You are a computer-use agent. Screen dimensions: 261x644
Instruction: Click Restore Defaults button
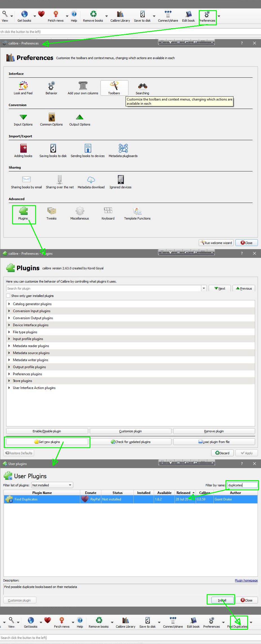click(19, 453)
